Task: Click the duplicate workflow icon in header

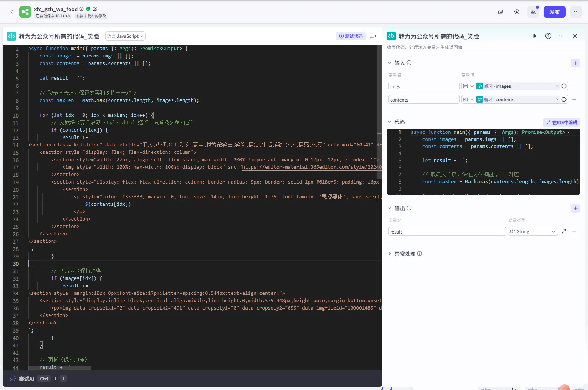Action: (501, 12)
